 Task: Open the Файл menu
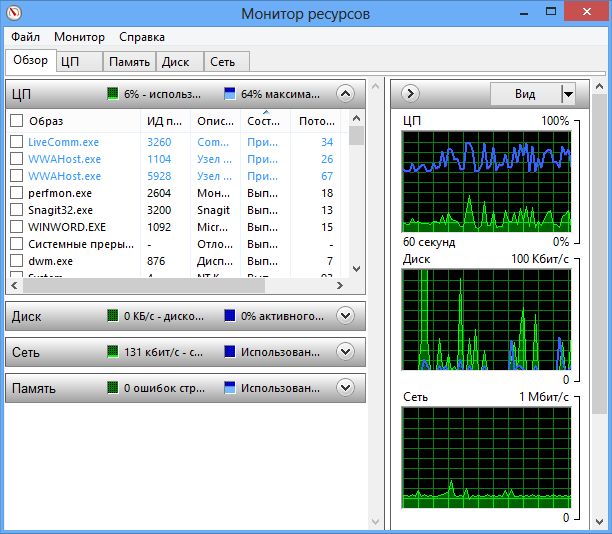click(x=26, y=37)
